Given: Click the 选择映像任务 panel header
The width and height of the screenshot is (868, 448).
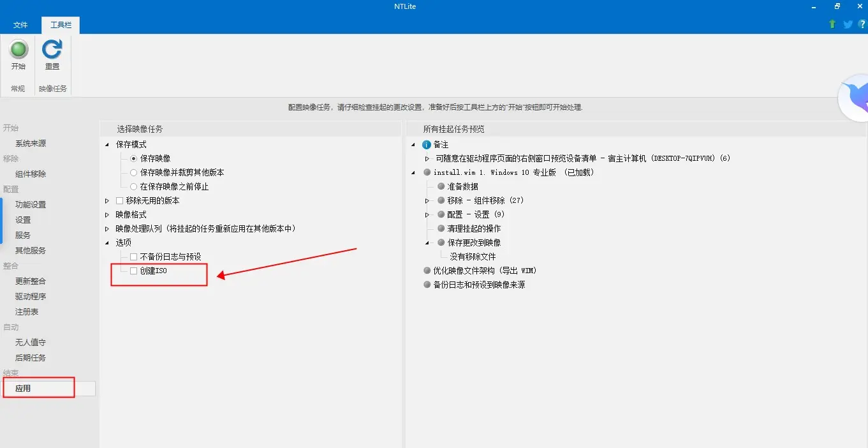Looking at the screenshot, I should coord(140,129).
